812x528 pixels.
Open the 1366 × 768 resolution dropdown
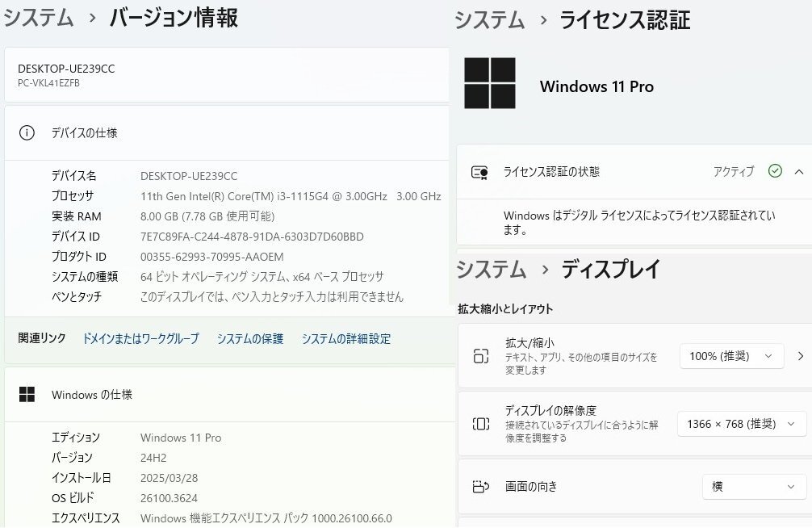tap(742, 424)
